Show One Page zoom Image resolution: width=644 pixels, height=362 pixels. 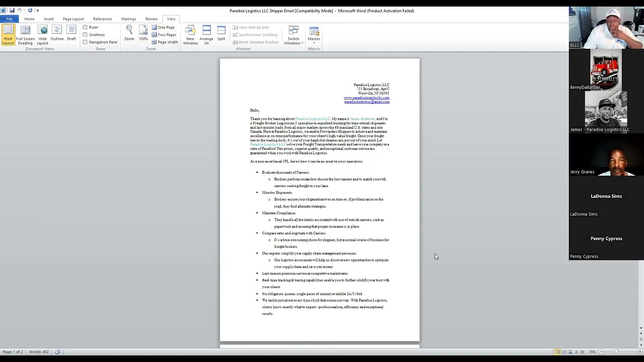point(164,27)
